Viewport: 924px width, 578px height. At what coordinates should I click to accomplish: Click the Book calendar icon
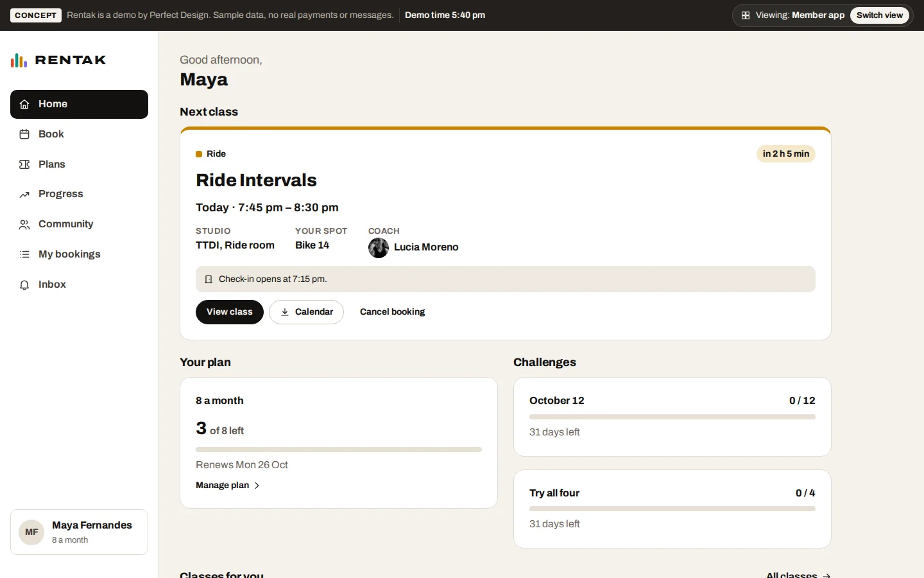(24, 134)
